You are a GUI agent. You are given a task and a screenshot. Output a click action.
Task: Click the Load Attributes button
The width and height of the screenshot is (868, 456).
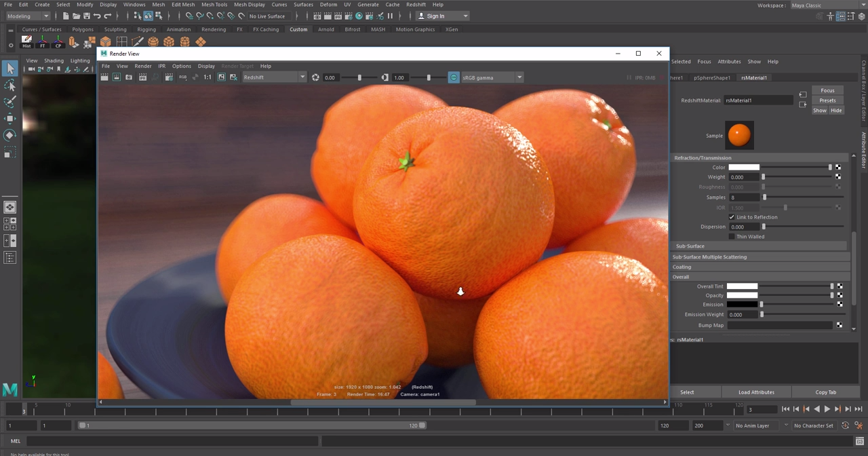(756, 392)
